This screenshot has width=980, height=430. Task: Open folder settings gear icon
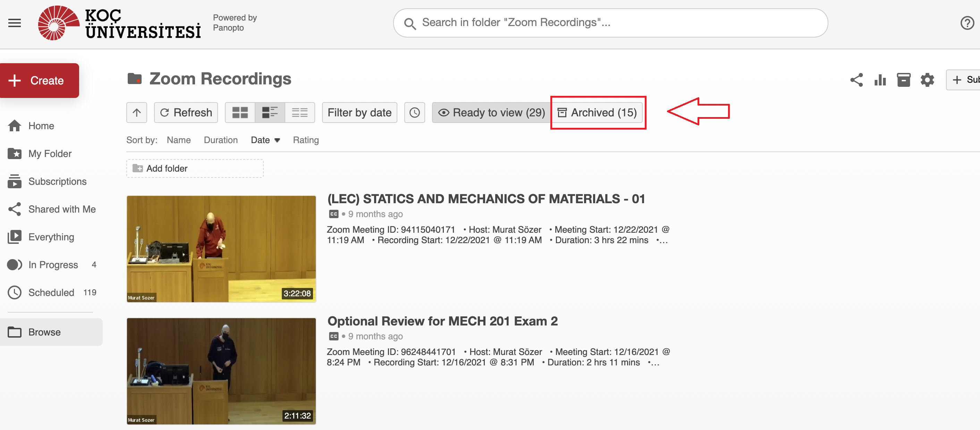click(927, 80)
